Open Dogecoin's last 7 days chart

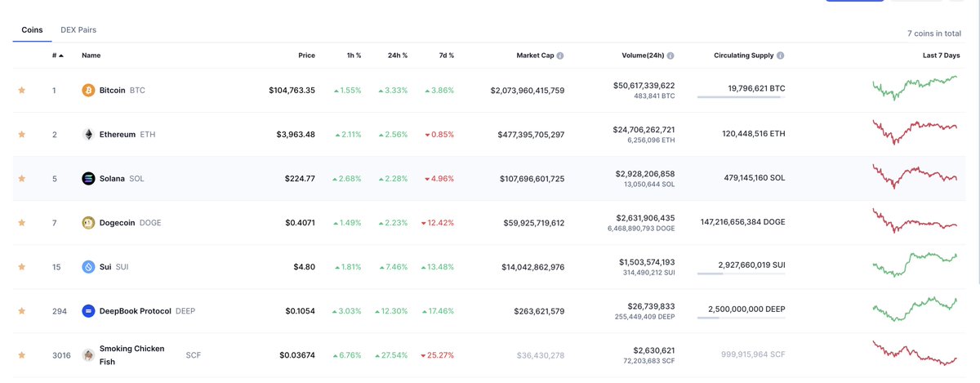(915, 220)
